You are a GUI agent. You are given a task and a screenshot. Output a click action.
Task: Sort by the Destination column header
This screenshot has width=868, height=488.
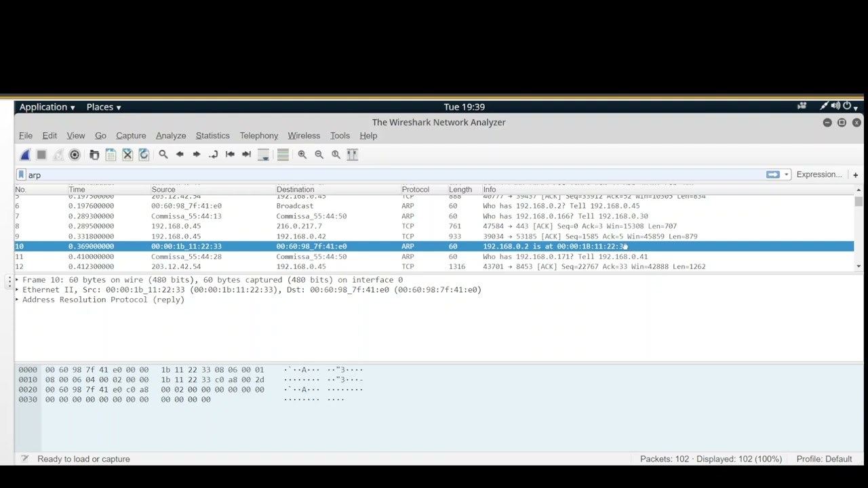[337, 190]
